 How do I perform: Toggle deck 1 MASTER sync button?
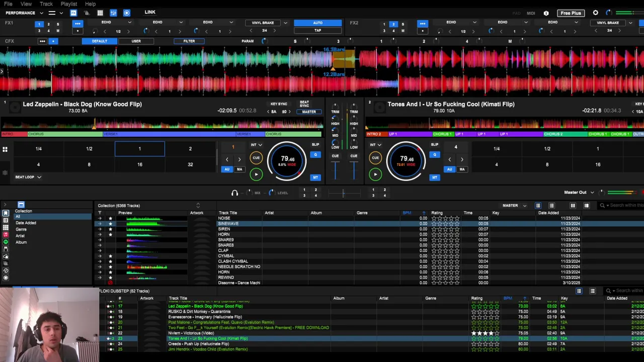[x=309, y=112]
